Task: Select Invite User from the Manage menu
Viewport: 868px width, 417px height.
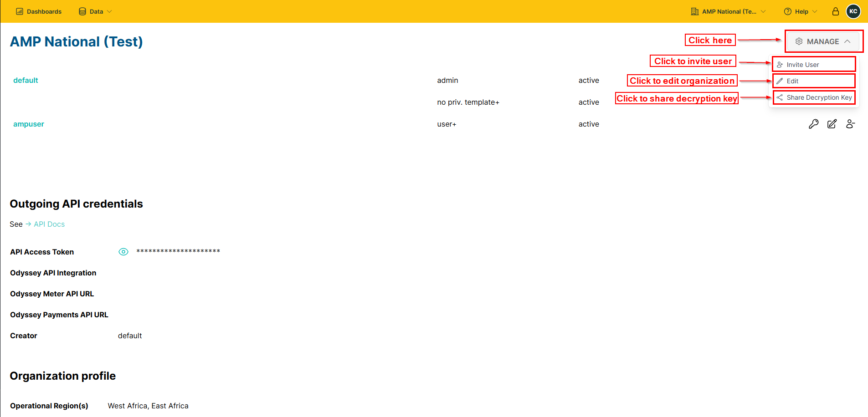Action: 814,65
